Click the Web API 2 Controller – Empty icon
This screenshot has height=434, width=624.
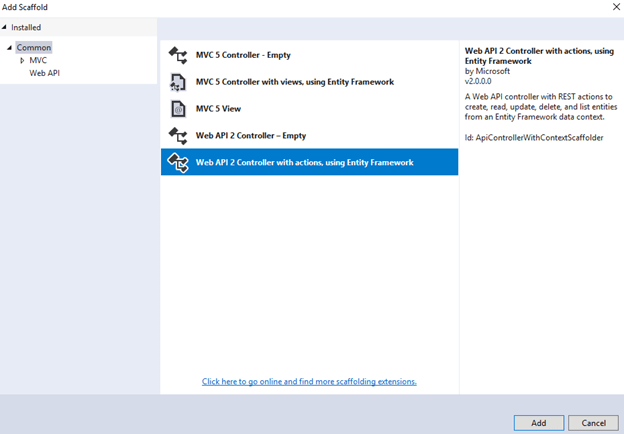(178, 136)
